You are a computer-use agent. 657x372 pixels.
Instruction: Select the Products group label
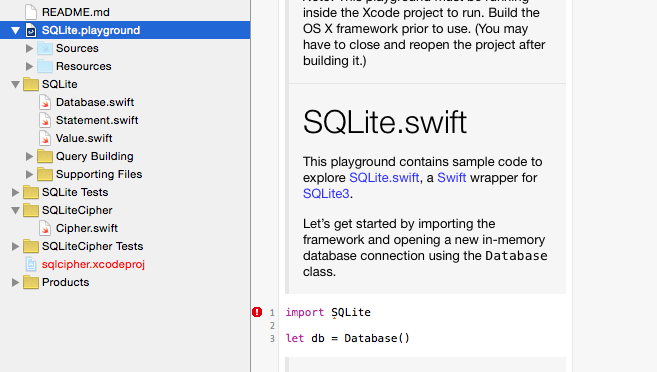point(66,282)
